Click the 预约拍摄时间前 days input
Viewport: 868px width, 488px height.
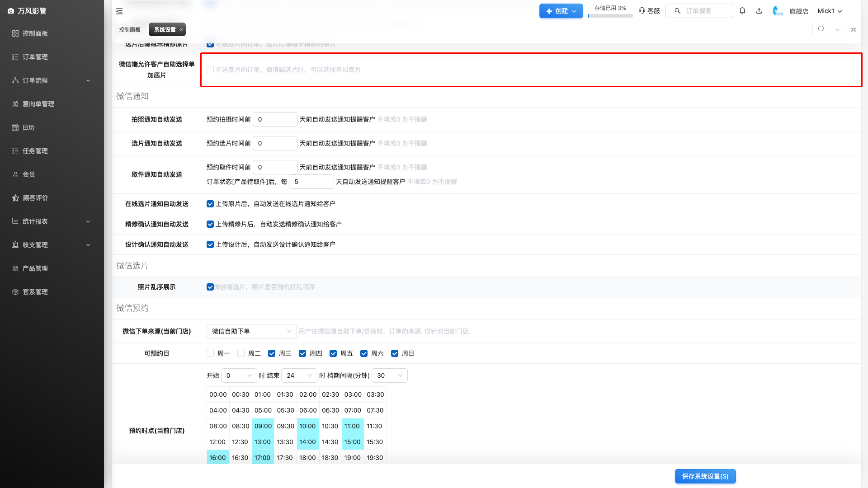coord(275,119)
